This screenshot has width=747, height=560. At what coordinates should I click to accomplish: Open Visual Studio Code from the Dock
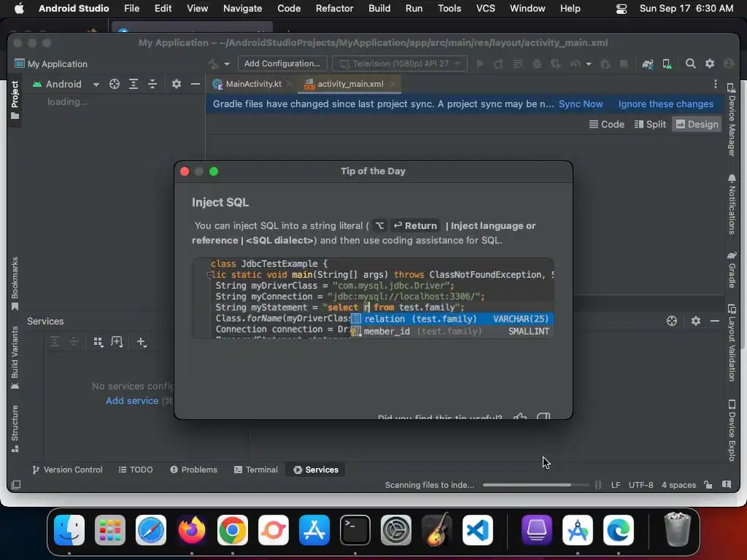tap(477, 530)
